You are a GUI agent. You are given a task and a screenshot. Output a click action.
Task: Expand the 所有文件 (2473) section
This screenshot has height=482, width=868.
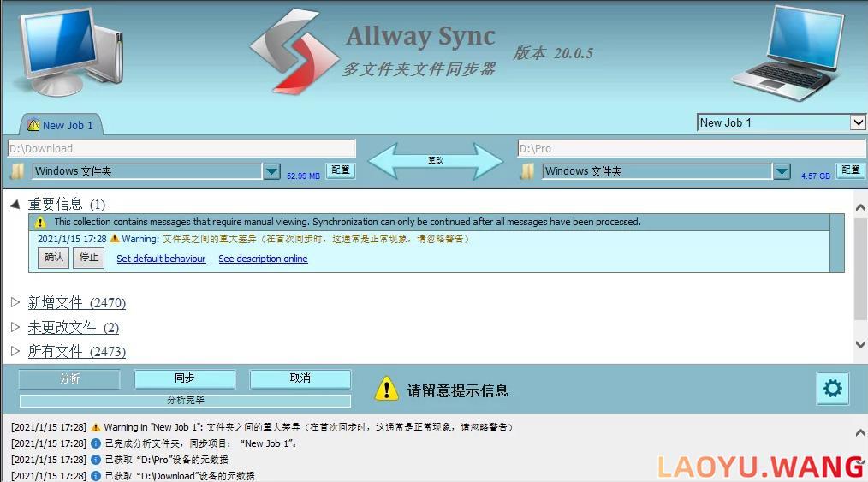tap(15, 351)
